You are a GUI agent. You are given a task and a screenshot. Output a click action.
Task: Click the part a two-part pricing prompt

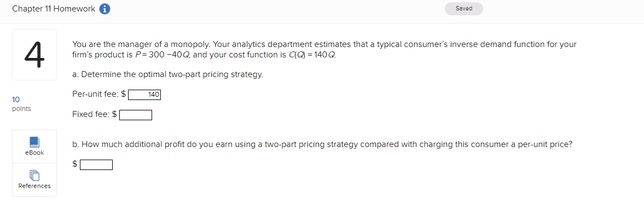167,74
